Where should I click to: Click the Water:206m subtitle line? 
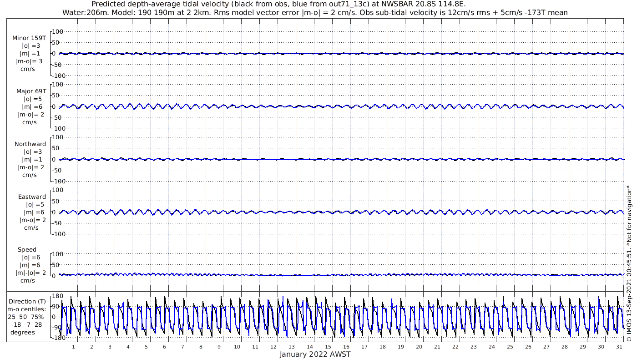pyautogui.click(x=315, y=12)
